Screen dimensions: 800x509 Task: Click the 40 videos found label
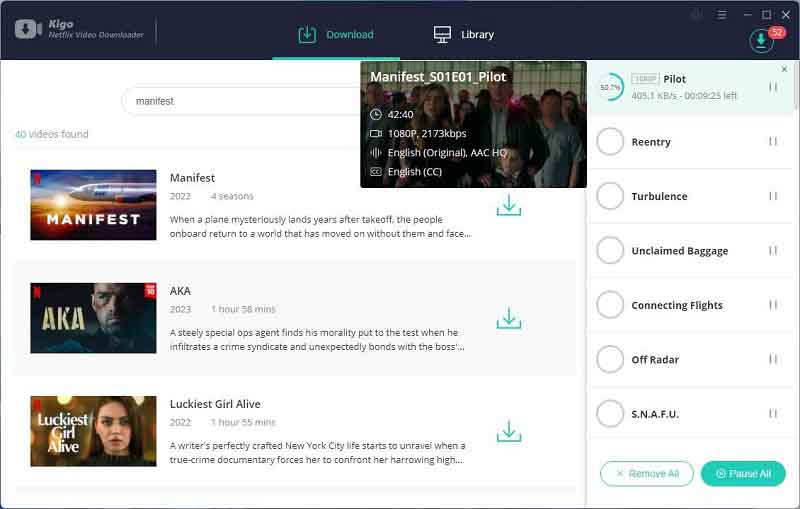52,134
